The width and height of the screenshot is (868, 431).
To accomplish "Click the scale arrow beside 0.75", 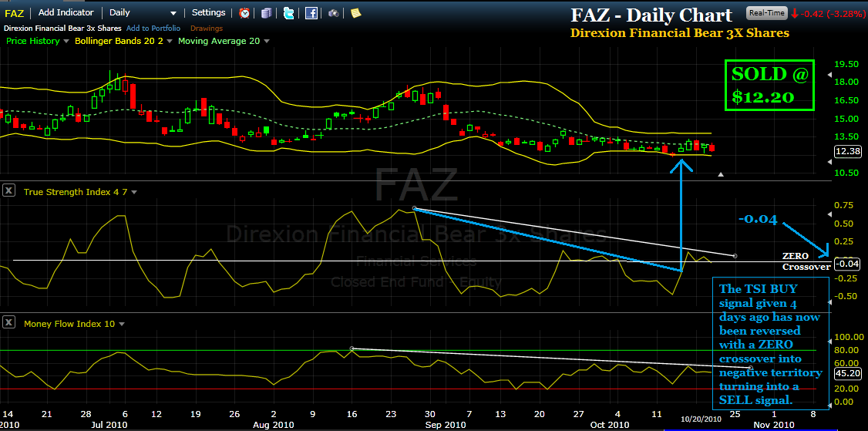I will (x=829, y=215).
